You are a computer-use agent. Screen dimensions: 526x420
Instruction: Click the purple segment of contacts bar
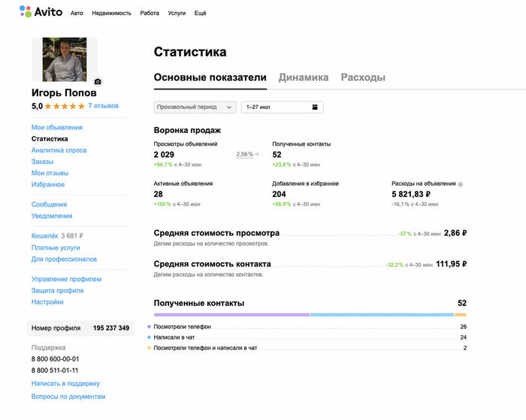(231, 315)
